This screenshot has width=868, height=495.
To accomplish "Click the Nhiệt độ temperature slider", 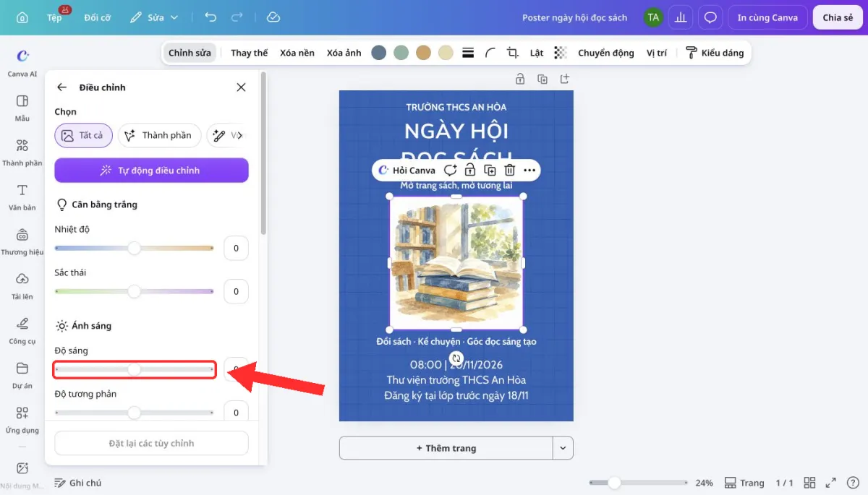I will [x=135, y=249].
